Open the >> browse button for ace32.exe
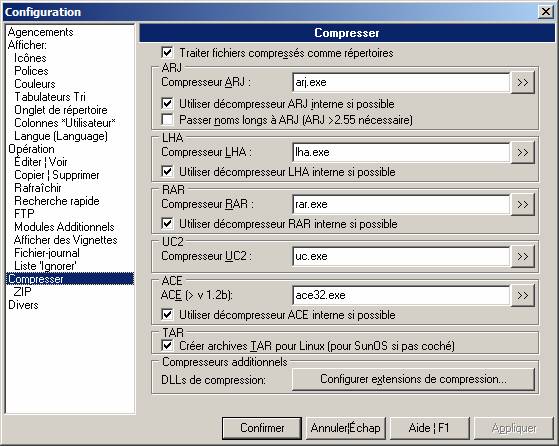Viewport: 559px width, 446px height. 522,295
